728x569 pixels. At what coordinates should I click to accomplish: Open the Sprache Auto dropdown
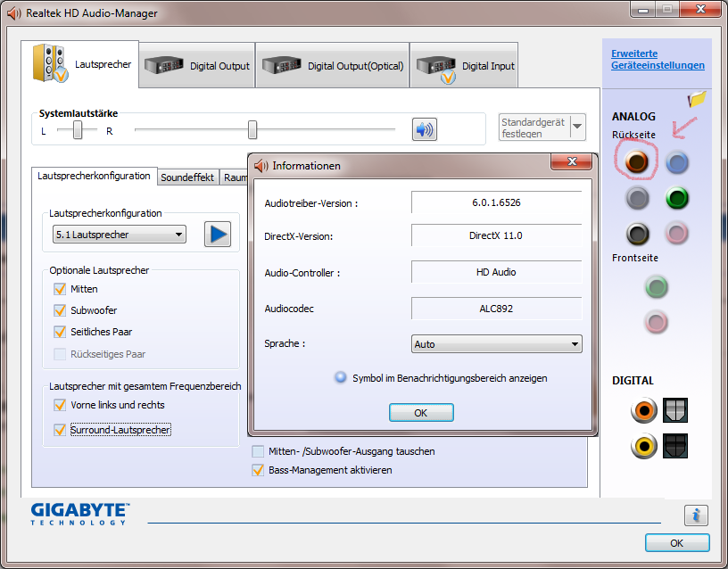pyautogui.click(x=496, y=344)
